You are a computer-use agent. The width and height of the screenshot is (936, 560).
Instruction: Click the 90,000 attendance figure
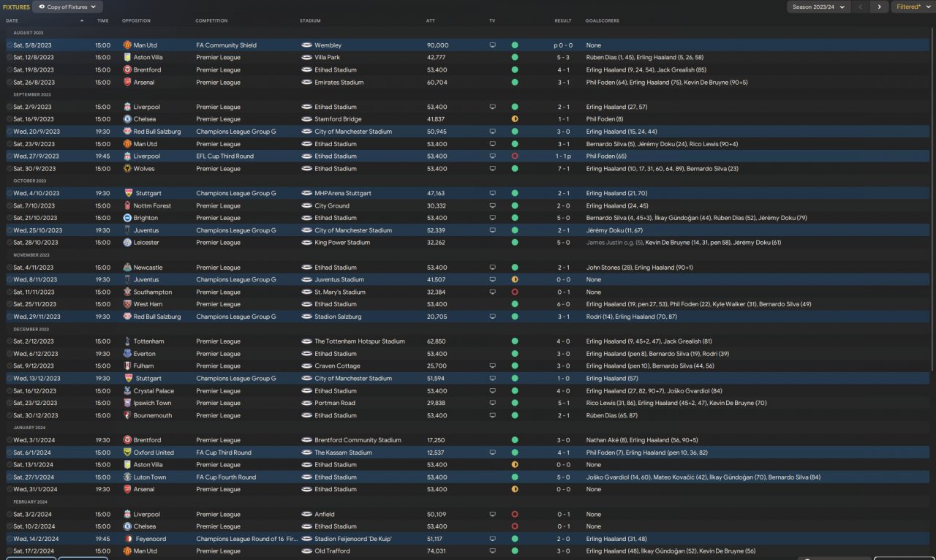[x=438, y=45]
